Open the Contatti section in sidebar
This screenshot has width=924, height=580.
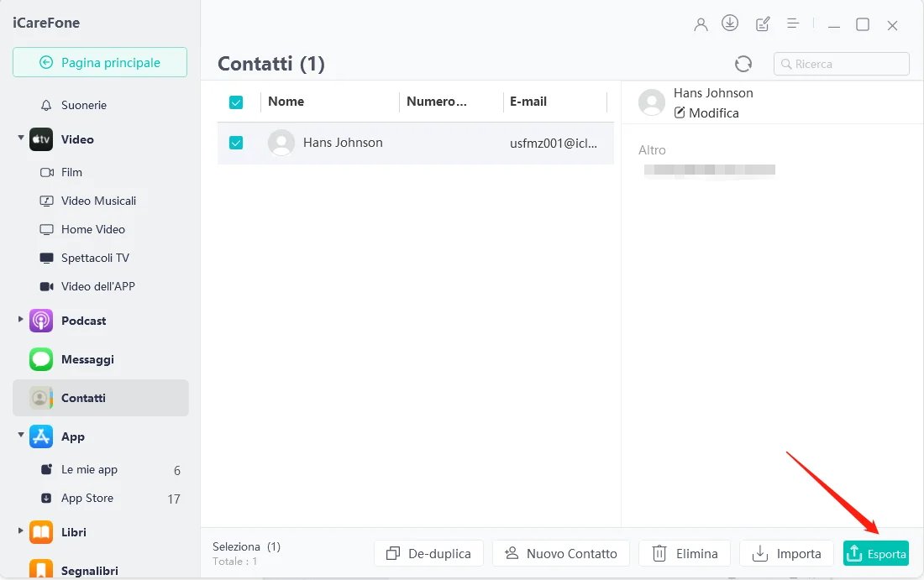[84, 398]
